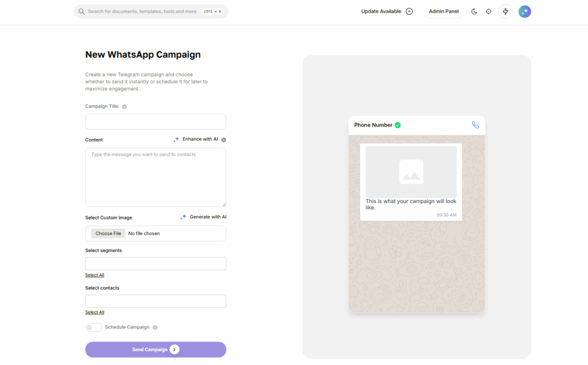
Task: Click the image placeholder in preview
Action: pos(411,172)
